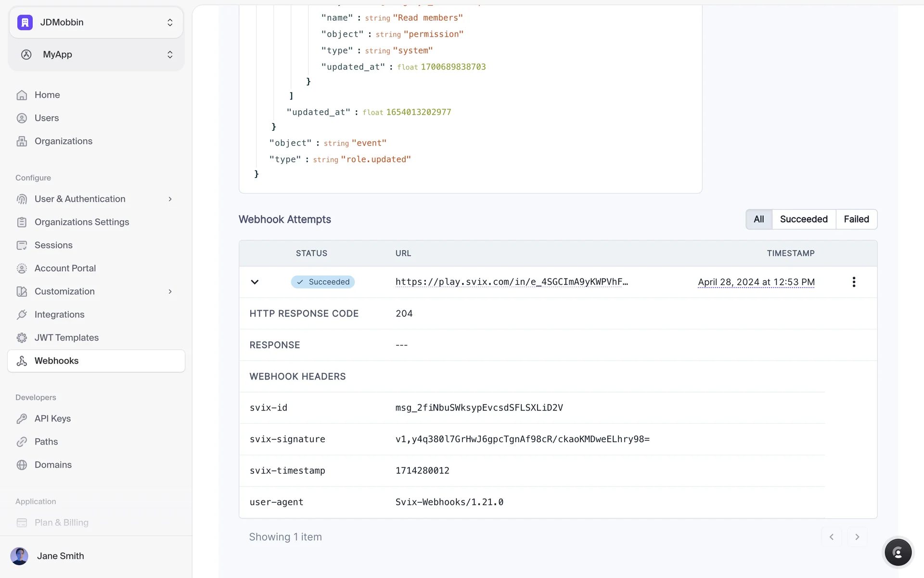The height and width of the screenshot is (578, 924).
Task: Click the JWT Templates gear icon
Action: pos(22,338)
